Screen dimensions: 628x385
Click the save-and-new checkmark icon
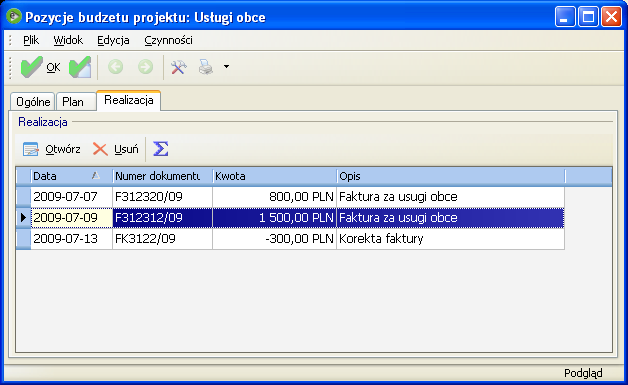[80, 67]
